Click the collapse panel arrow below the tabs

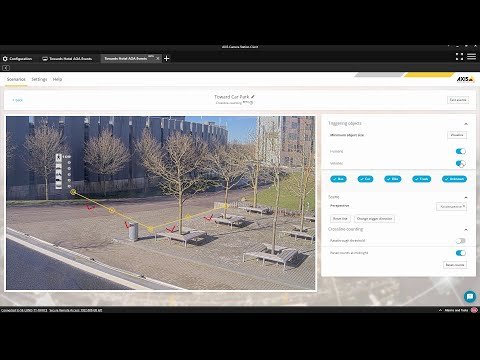click(6, 68)
